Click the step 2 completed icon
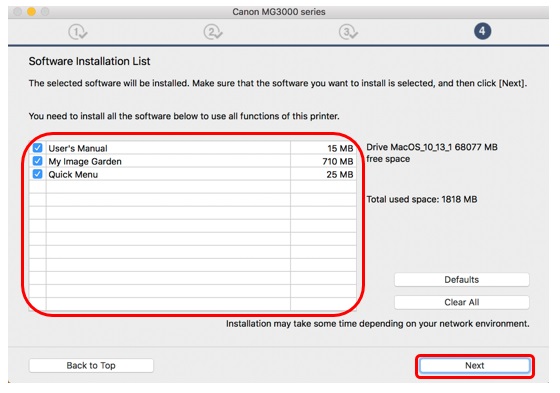The width and height of the screenshot is (560, 393). (x=213, y=32)
